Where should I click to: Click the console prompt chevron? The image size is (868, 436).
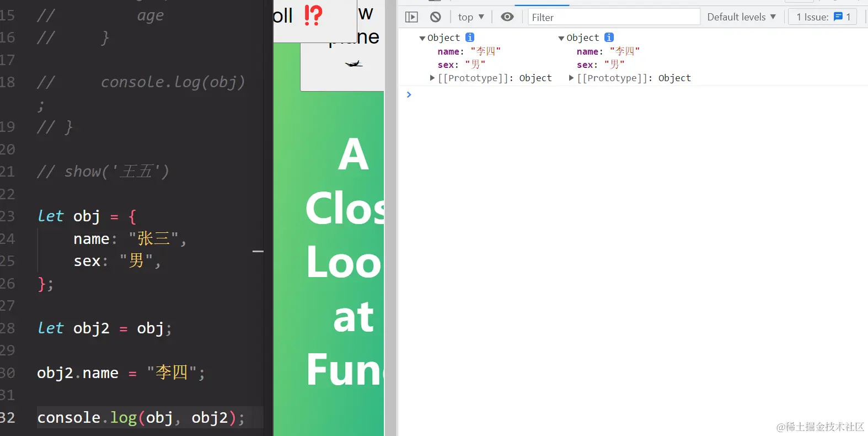click(409, 94)
